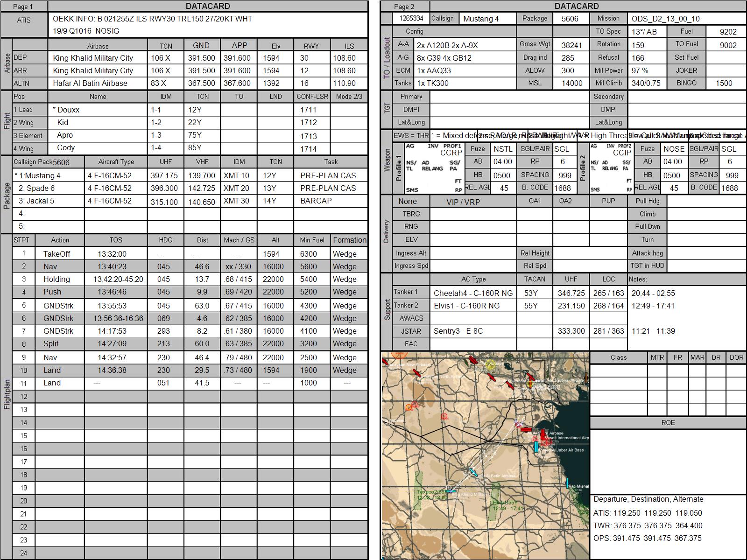Click Gross Wgt value 38241

click(572, 45)
